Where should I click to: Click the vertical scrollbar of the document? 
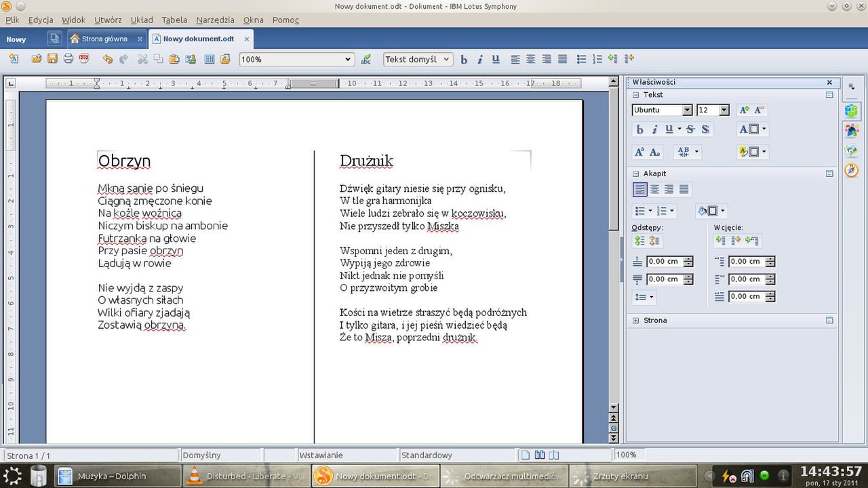coord(614,244)
